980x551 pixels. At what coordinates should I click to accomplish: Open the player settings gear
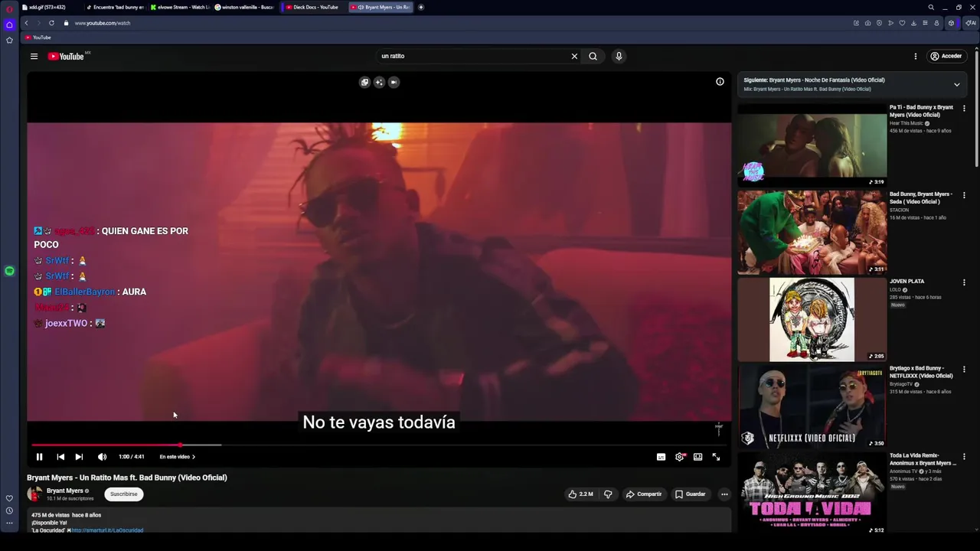pos(679,457)
